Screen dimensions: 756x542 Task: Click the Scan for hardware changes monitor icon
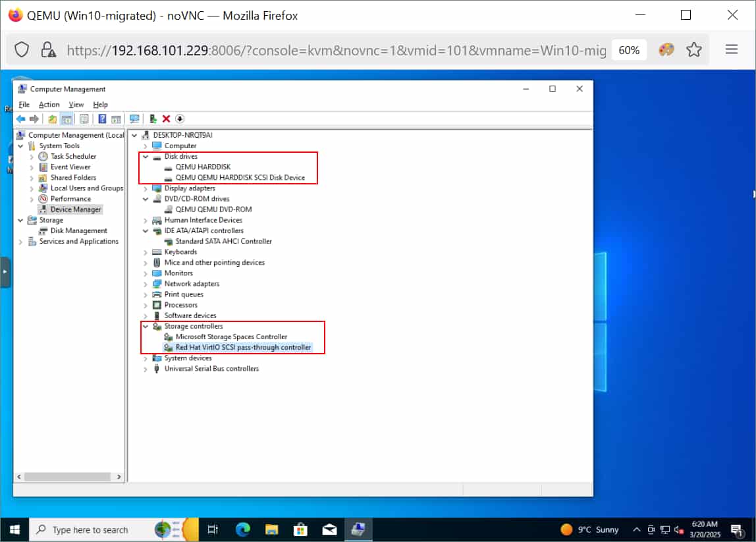(x=134, y=119)
